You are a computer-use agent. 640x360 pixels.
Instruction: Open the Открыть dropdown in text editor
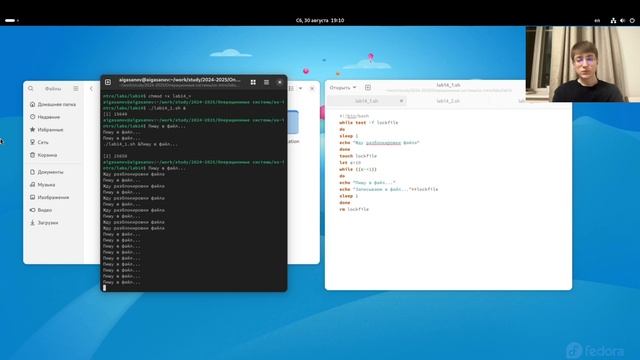(343, 88)
